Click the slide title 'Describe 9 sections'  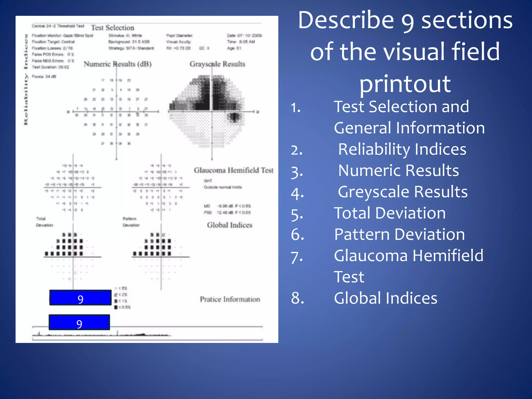pyautogui.click(x=405, y=20)
